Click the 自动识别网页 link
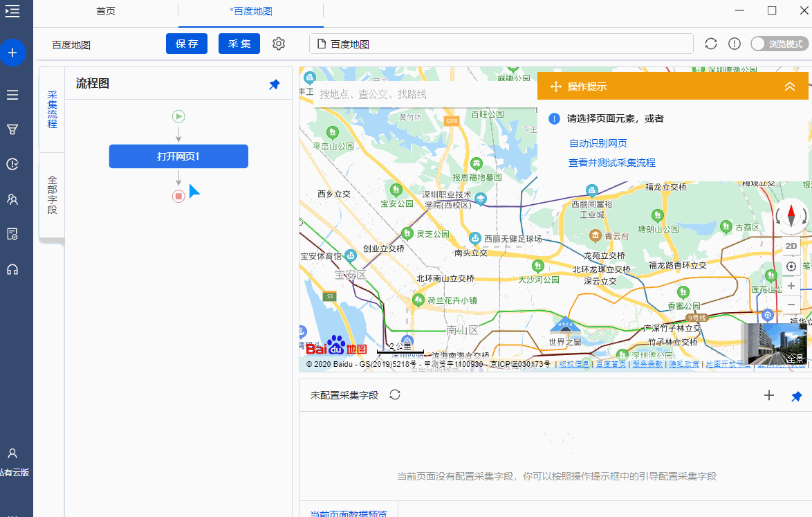812x517 pixels. tap(598, 143)
